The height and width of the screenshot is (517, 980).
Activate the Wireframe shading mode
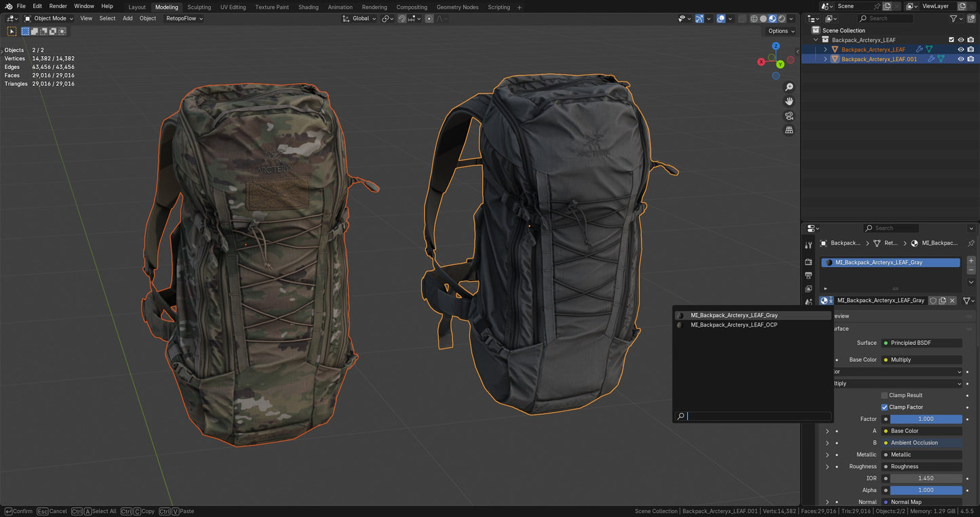(x=754, y=18)
